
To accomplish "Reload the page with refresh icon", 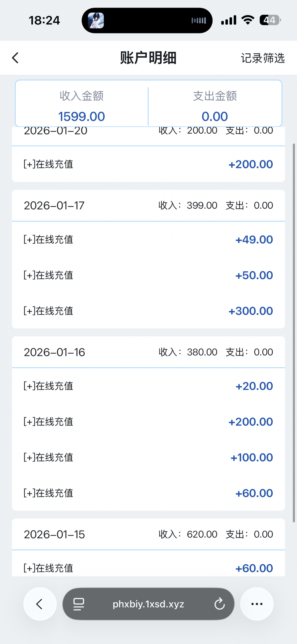I will click(x=220, y=604).
